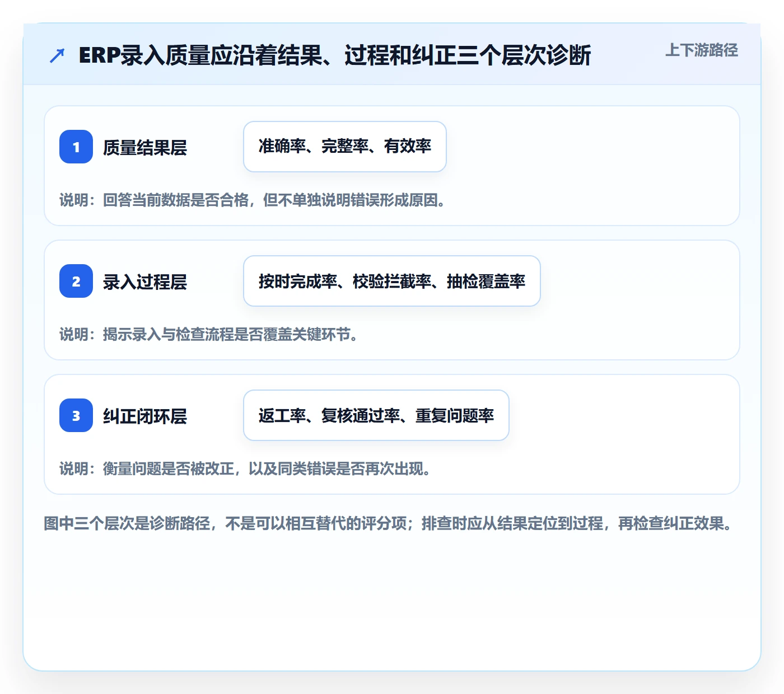Click the diagonal arrow icon beside the title

pos(57,55)
